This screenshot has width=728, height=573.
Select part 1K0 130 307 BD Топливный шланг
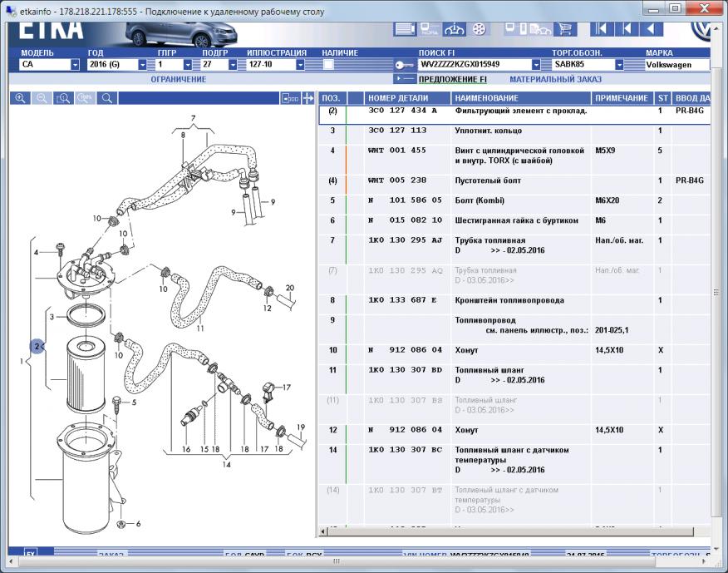click(514, 379)
